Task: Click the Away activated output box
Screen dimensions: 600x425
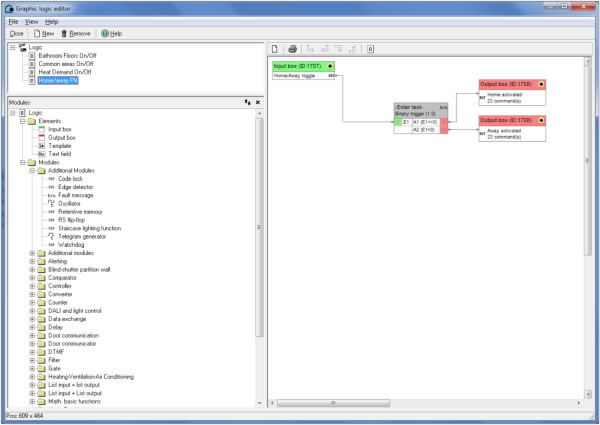Action: coord(512,129)
